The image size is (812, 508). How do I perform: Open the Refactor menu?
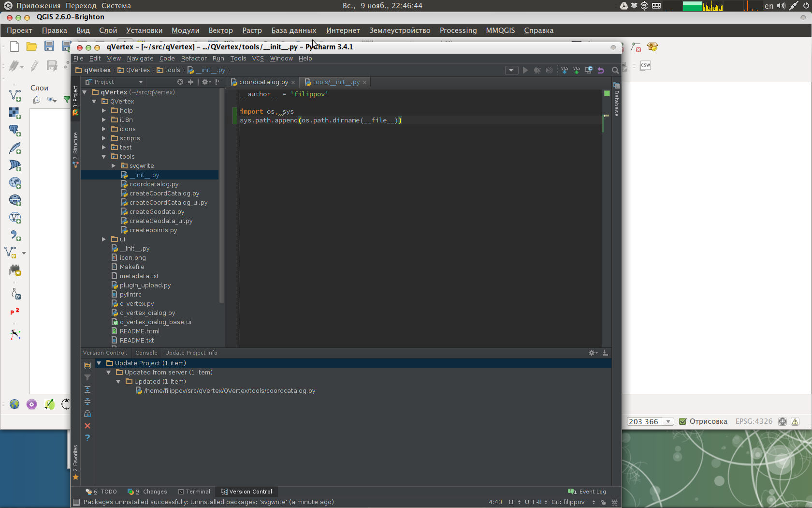[x=193, y=59]
